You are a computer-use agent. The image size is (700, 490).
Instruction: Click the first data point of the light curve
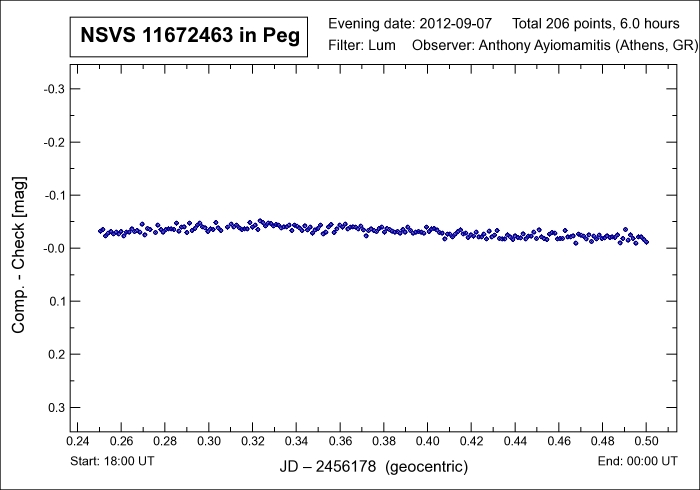[x=100, y=231]
